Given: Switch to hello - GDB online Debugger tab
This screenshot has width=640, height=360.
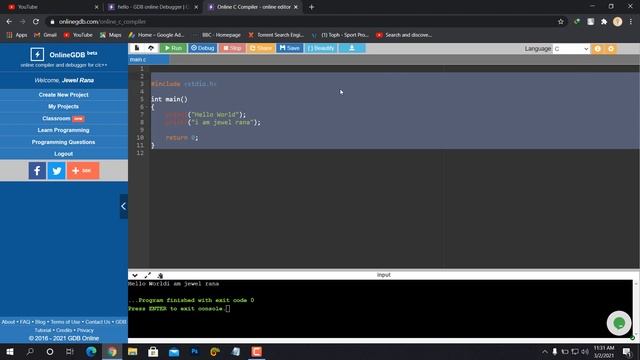Looking at the screenshot, I should [152, 7].
